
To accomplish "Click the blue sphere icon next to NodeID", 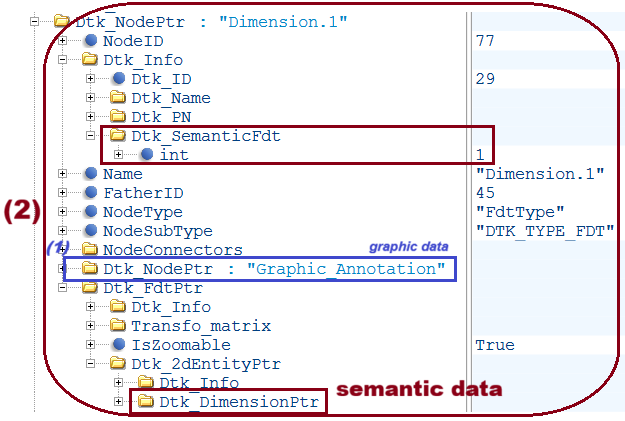I will click(x=90, y=41).
